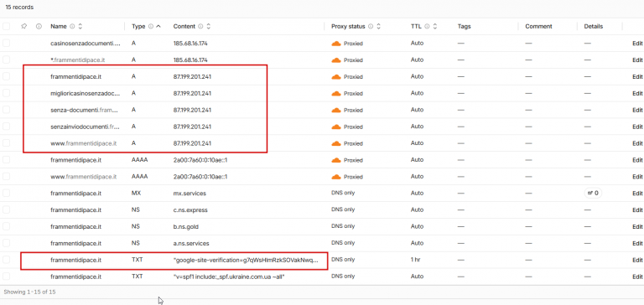Edit the b.ns.gold NS record
Screen dimensions: 644x305
point(637,226)
